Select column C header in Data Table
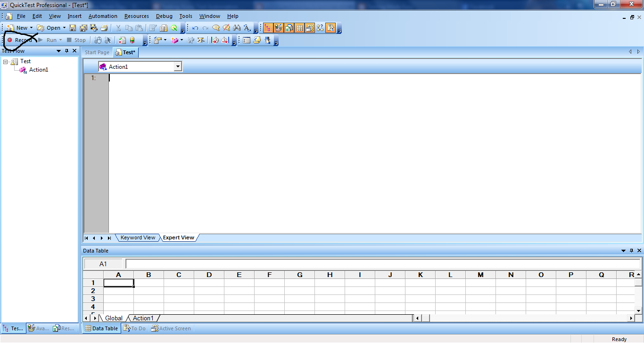This screenshot has width=644, height=343. click(x=179, y=275)
